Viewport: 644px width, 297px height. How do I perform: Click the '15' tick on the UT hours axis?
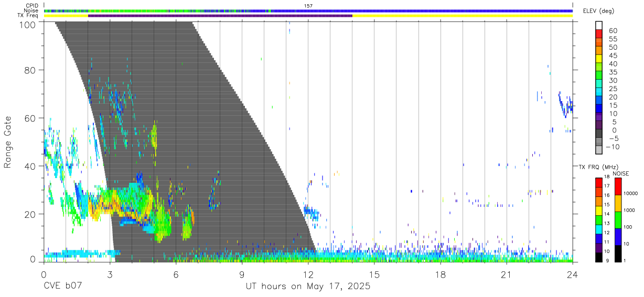[374, 275]
